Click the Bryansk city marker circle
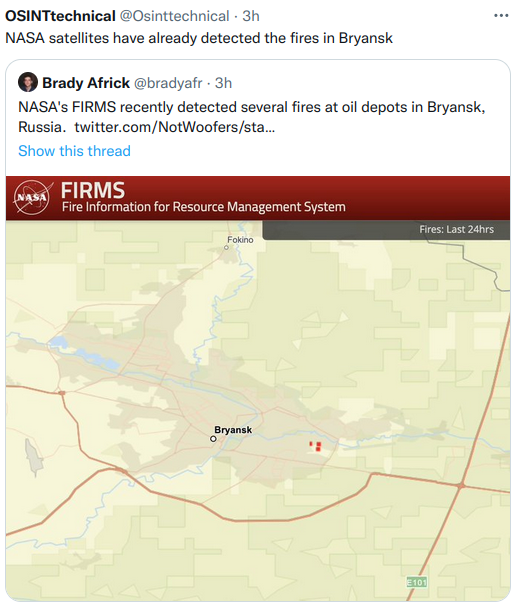Image resolution: width=513 pixels, height=608 pixels. tap(213, 439)
